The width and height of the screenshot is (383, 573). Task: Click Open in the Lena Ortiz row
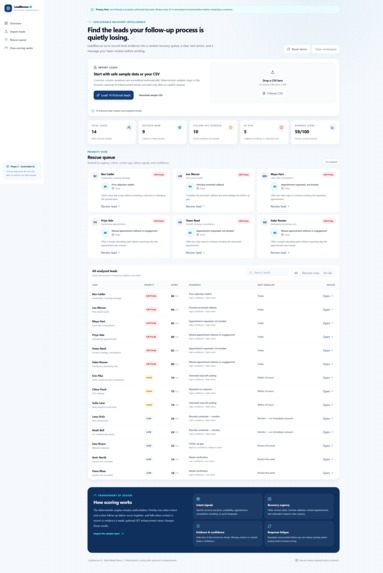(328, 418)
